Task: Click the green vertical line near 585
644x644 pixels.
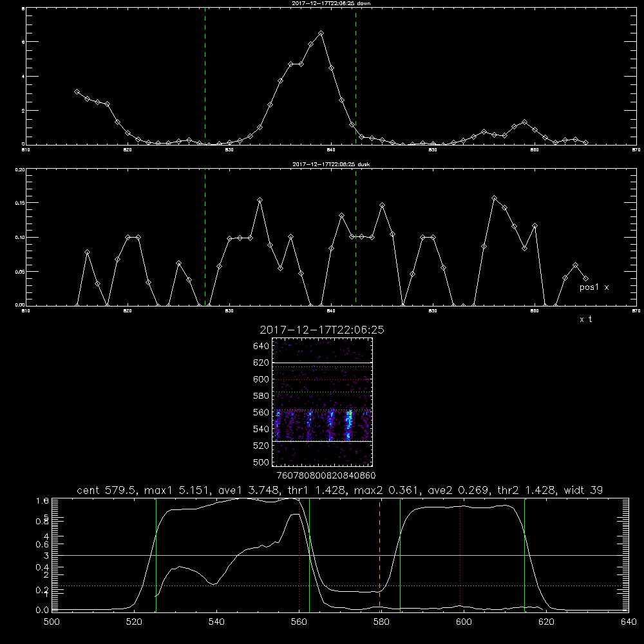Action: 400,554
